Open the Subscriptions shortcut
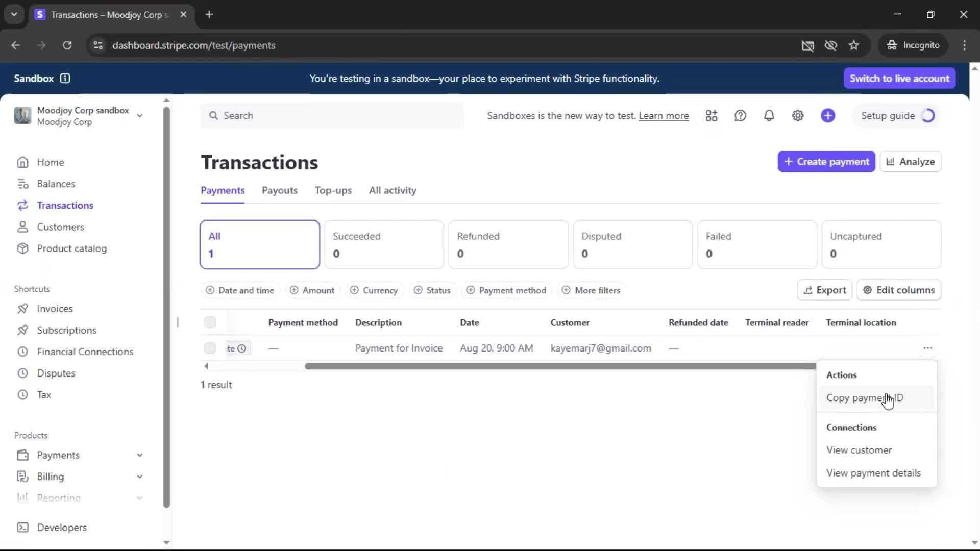Viewport: 980px width, 551px height. tap(66, 330)
